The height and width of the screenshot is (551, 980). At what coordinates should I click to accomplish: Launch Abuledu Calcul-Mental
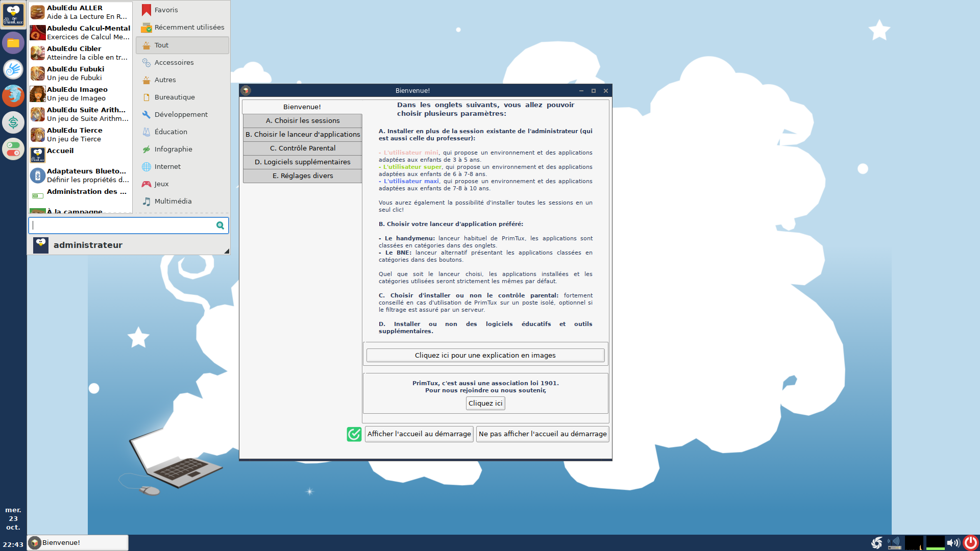click(x=80, y=33)
